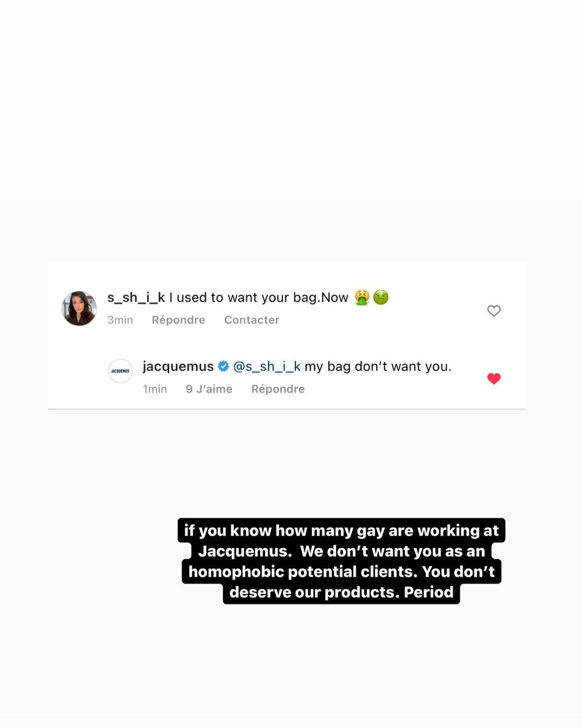Viewport: 582px width, 728px height.
Task: Unlike the jacquemus reply red heart
Action: coord(494,379)
